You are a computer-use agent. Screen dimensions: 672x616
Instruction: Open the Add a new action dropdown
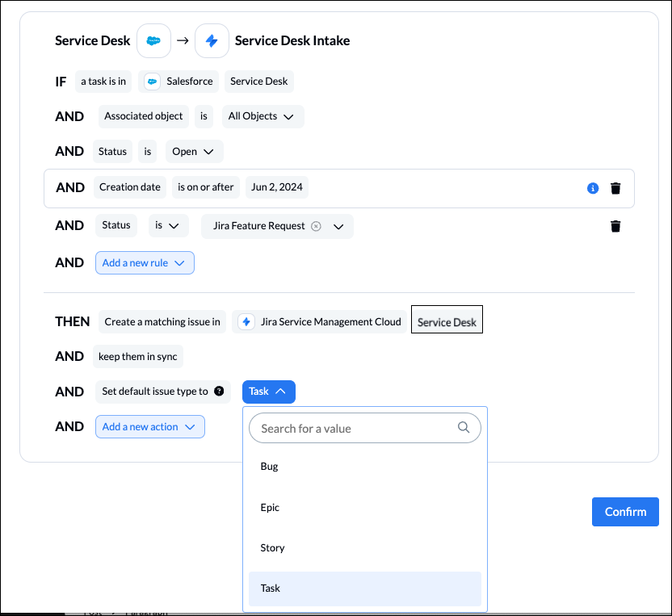150,426
